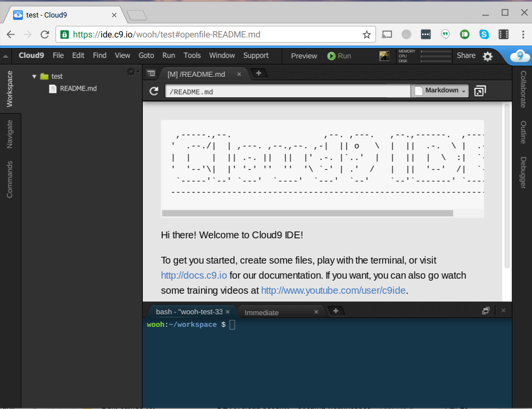This screenshot has height=409, width=532.
Task: Pop out preview into new window
Action: coord(480,91)
